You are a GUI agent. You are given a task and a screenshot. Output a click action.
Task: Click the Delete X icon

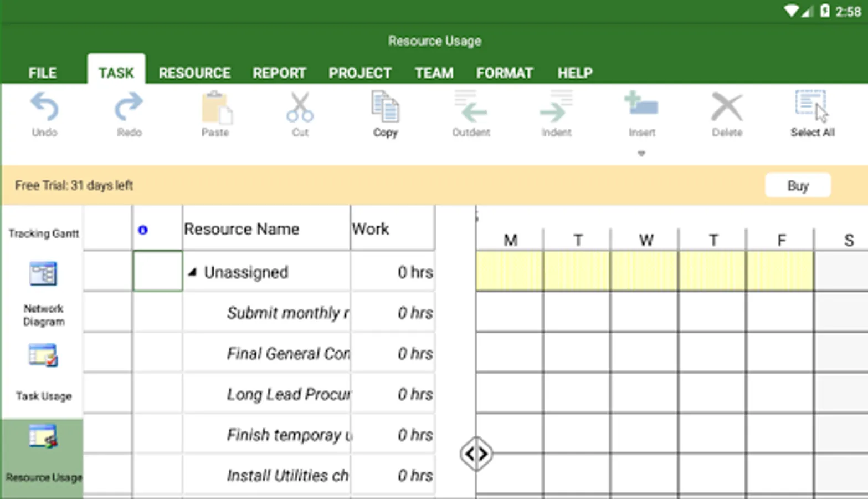pyautogui.click(x=726, y=108)
